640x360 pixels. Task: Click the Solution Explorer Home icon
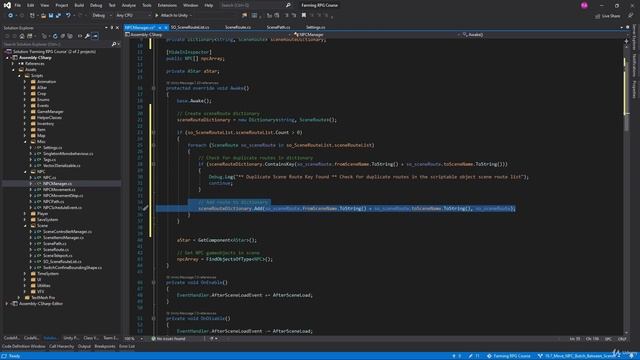point(22,36)
